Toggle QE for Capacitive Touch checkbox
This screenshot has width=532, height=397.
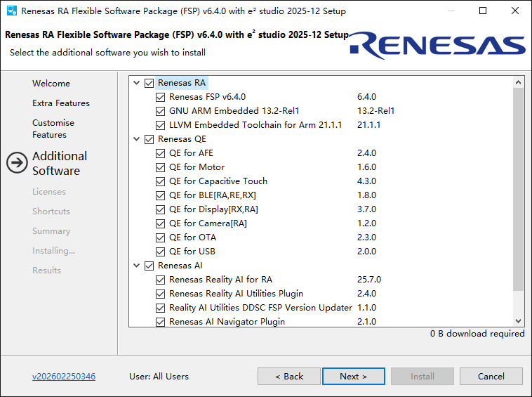point(161,181)
